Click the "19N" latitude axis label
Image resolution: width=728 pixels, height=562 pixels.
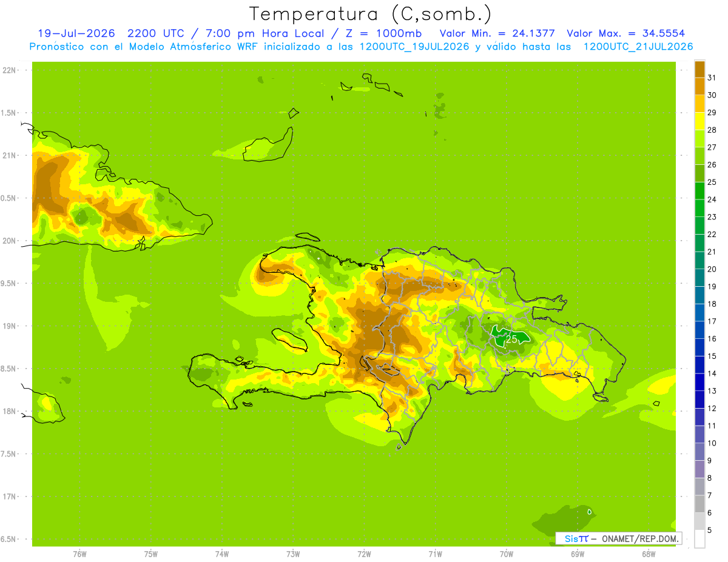[x=8, y=326]
